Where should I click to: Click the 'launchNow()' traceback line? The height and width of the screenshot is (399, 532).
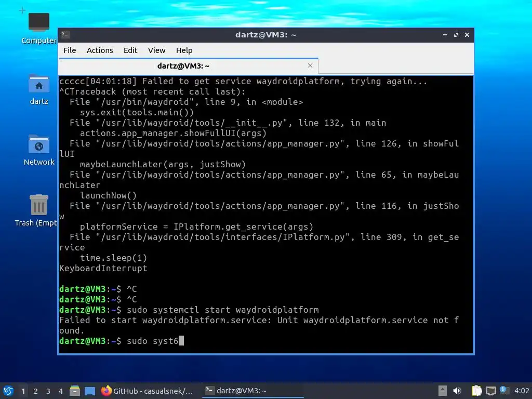[108, 195]
